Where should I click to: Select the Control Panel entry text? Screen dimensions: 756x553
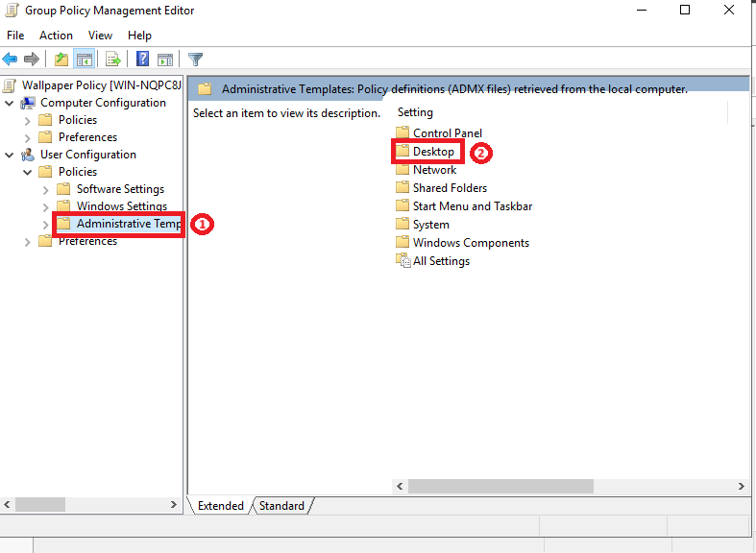[448, 132]
